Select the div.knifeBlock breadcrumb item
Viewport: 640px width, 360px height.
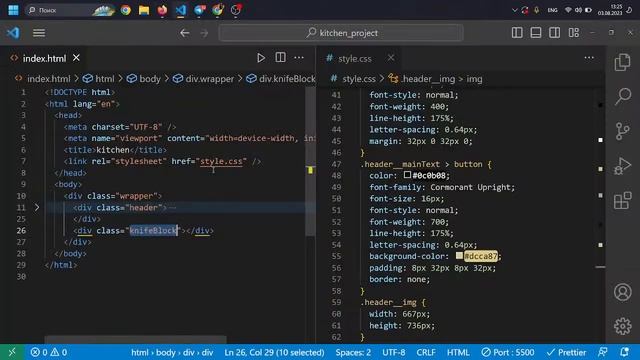click(x=281, y=79)
